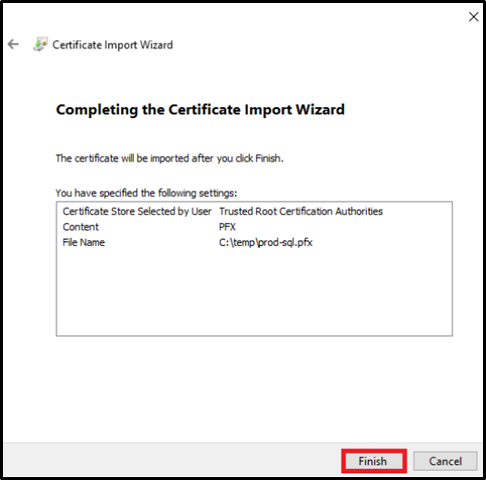Screen dimensions: 486x480
Task: Click empty area inside the settings list box
Action: tap(254, 293)
